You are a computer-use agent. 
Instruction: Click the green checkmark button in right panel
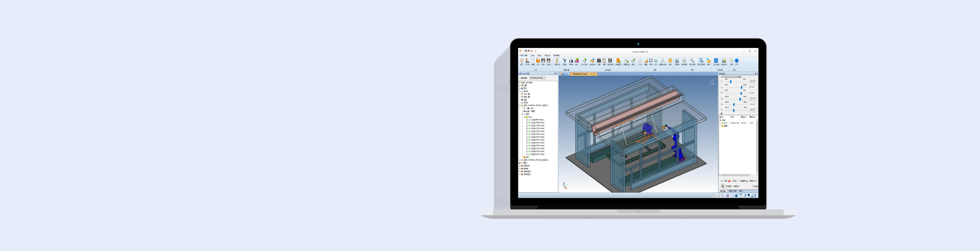pos(722,181)
